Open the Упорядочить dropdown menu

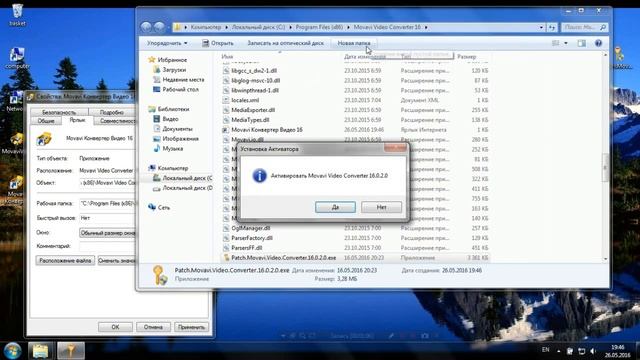tap(167, 43)
